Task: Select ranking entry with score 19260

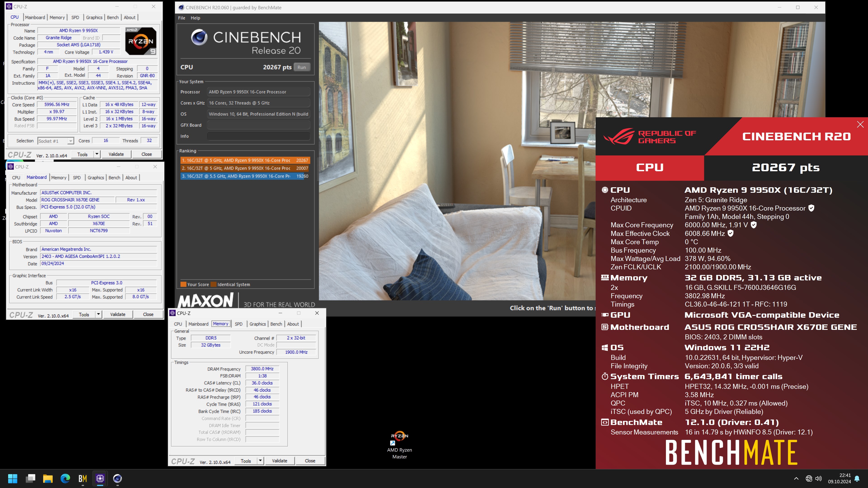Action: coord(245,176)
